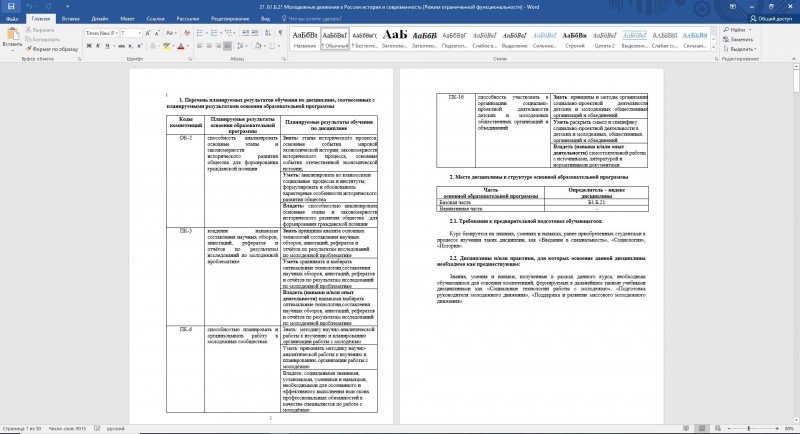Click the Общий доступ share button

click(771, 19)
